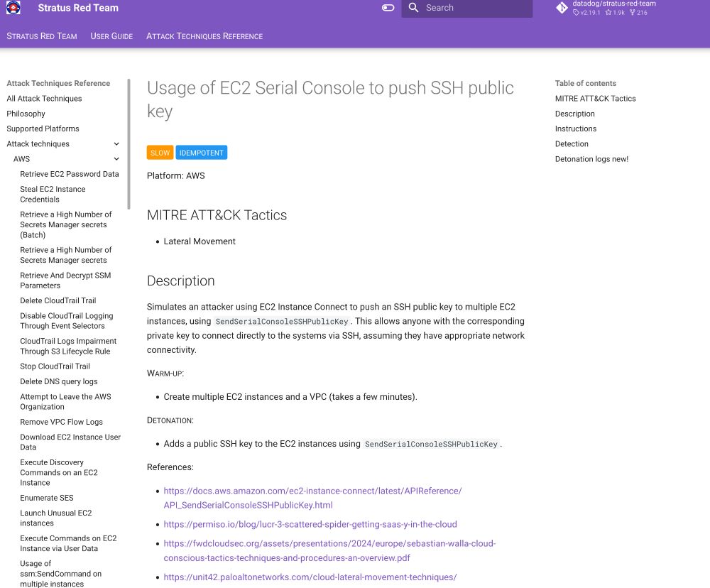710x588 pixels.
Task: Open the fwdcloudsec.org presentation PDF link
Action: tap(329, 550)
